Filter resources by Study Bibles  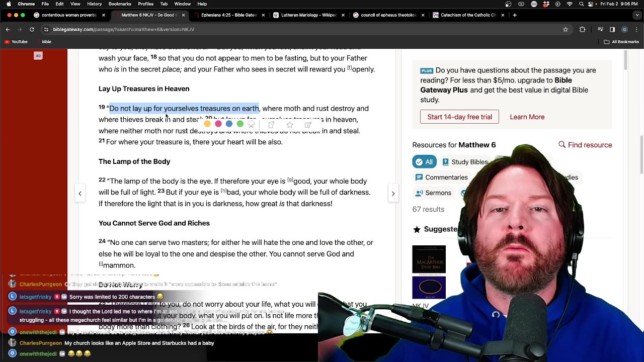click(x=465, y=162)
